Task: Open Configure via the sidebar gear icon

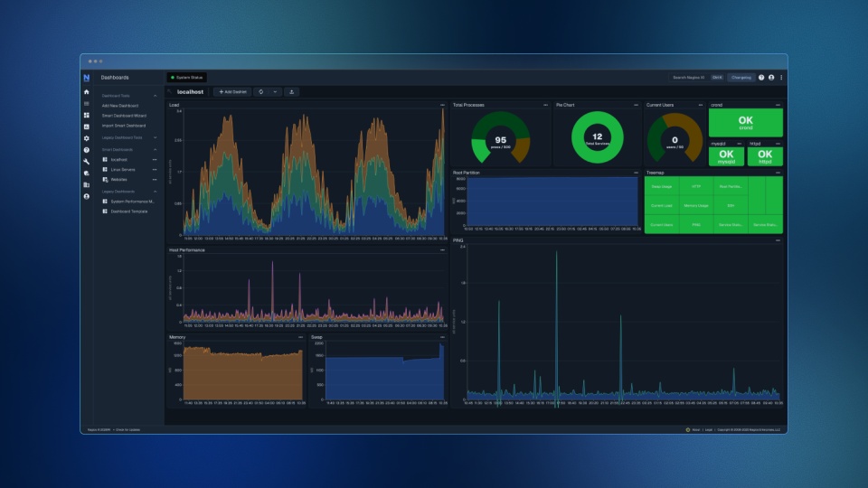Action: tap(87, 138)
